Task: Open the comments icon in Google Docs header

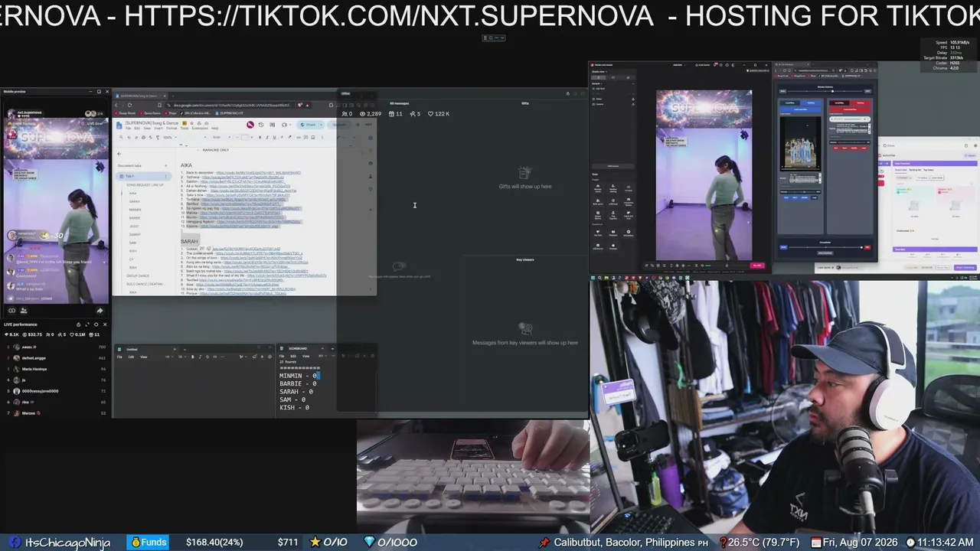Action: [x=273, y=125]
